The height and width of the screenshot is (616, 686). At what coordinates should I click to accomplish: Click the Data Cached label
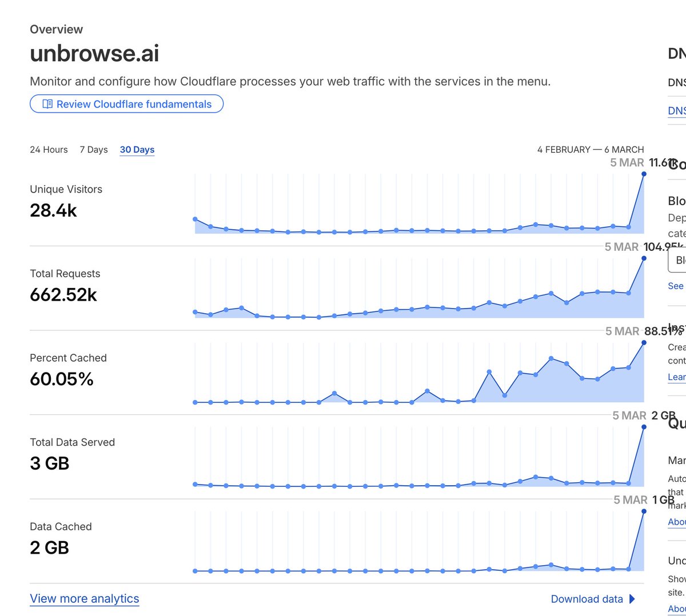[61, 526]
